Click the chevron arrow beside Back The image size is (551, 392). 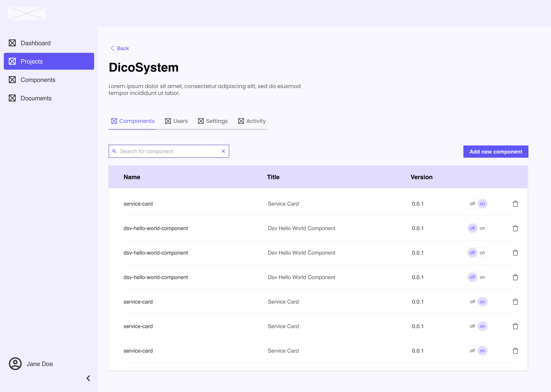(x=112, y=48)
